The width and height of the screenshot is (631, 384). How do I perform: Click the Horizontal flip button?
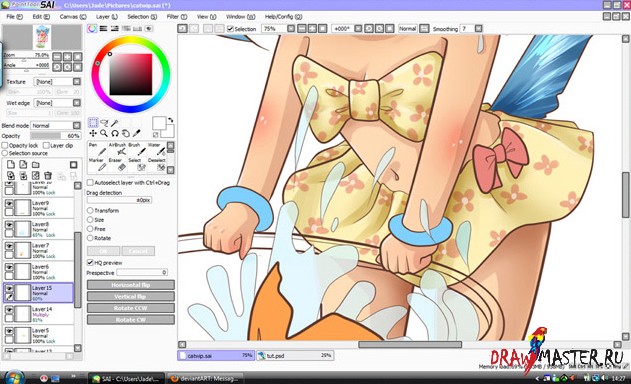pyautogui.click(x=131, y=285)
